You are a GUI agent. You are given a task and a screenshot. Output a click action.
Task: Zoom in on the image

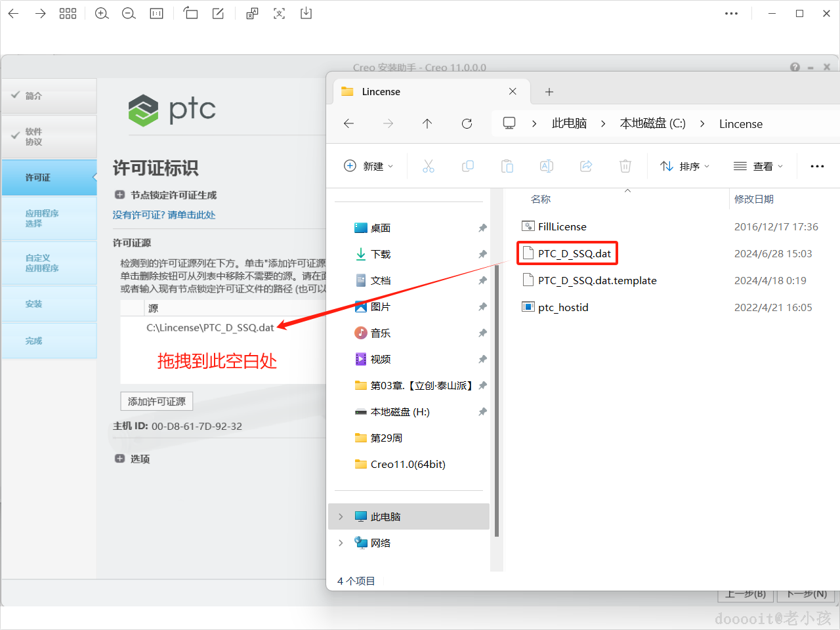pos(102,14)
